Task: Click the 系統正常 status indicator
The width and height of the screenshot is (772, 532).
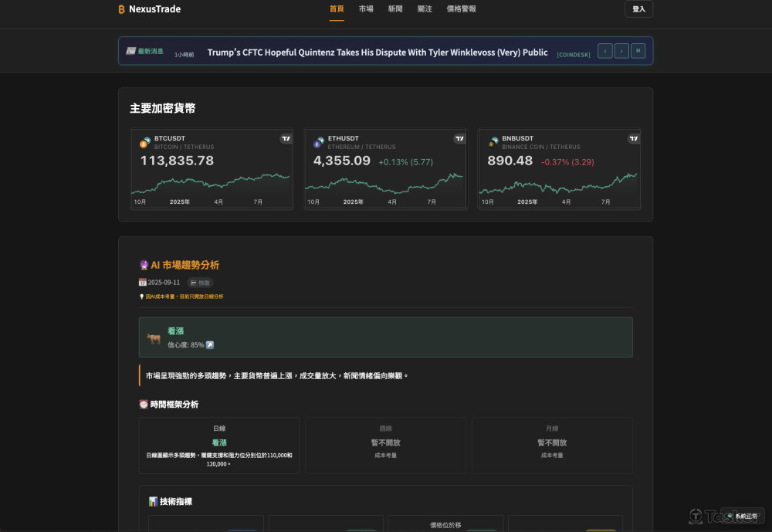Action: pos(742,516)
